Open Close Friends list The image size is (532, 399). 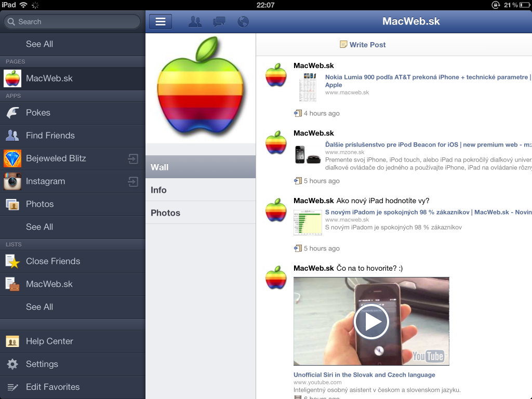pos(73,261)
